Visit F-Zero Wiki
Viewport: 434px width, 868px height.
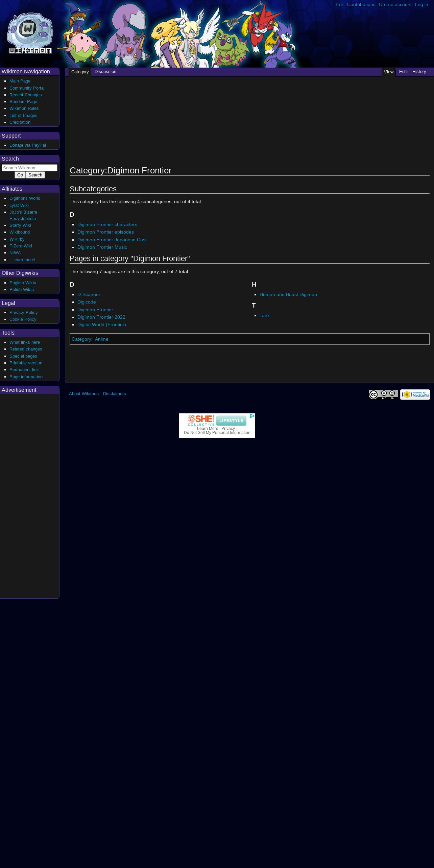coord(21,246)
